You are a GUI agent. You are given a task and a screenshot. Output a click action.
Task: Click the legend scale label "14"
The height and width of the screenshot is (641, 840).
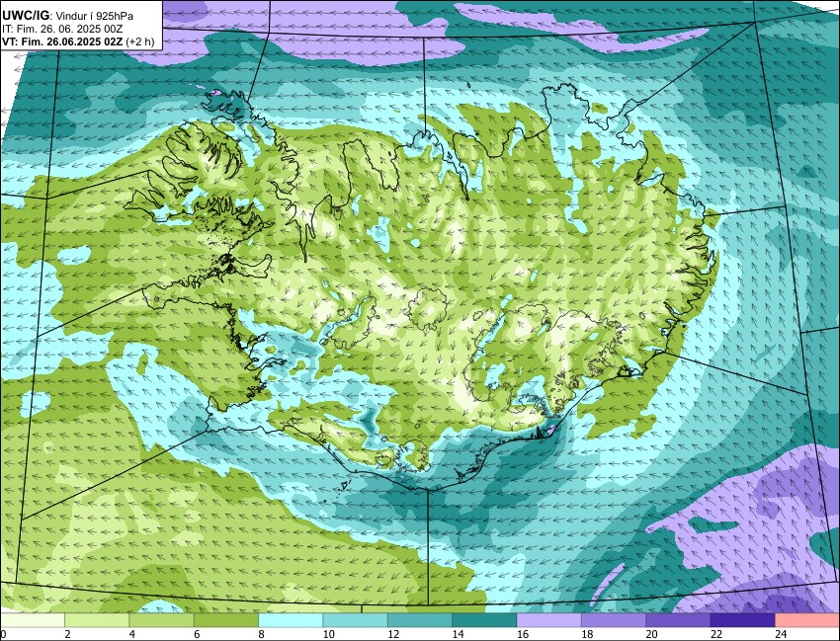click(x=458, y=634)
